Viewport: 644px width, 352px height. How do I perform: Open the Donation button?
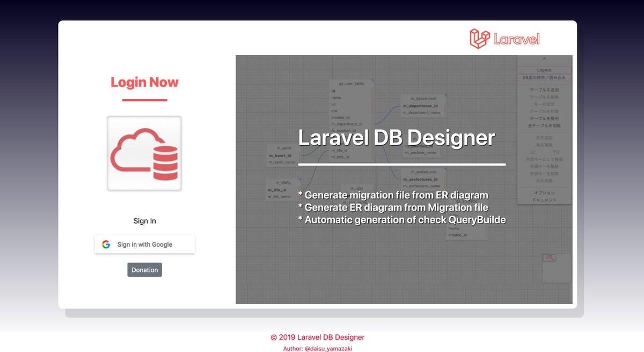[x=144, y=270]
